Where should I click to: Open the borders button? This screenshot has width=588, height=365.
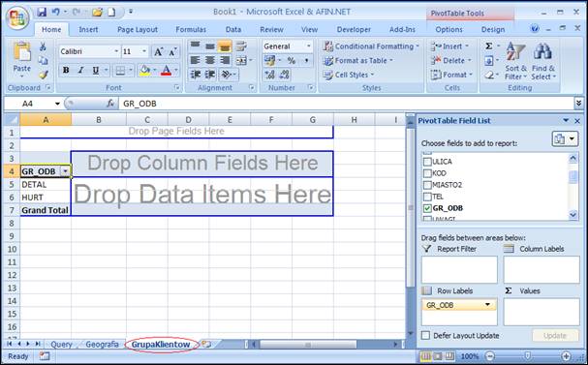pyautogui.click(x=120, y=70)
